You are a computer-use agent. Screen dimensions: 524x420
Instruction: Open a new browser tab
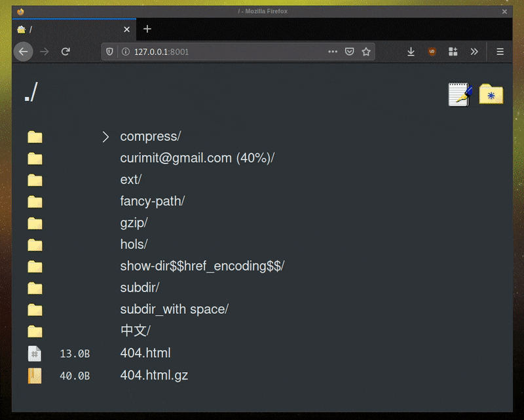pos(147,29)
